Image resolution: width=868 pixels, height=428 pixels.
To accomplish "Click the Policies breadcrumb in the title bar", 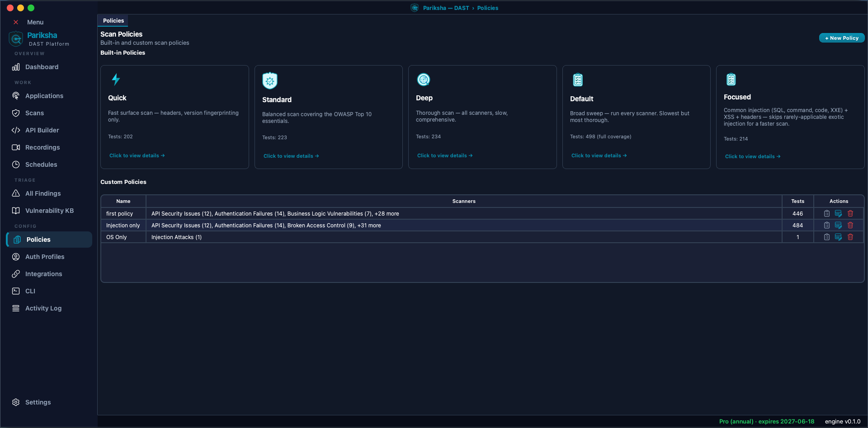I will pos(488,8).
